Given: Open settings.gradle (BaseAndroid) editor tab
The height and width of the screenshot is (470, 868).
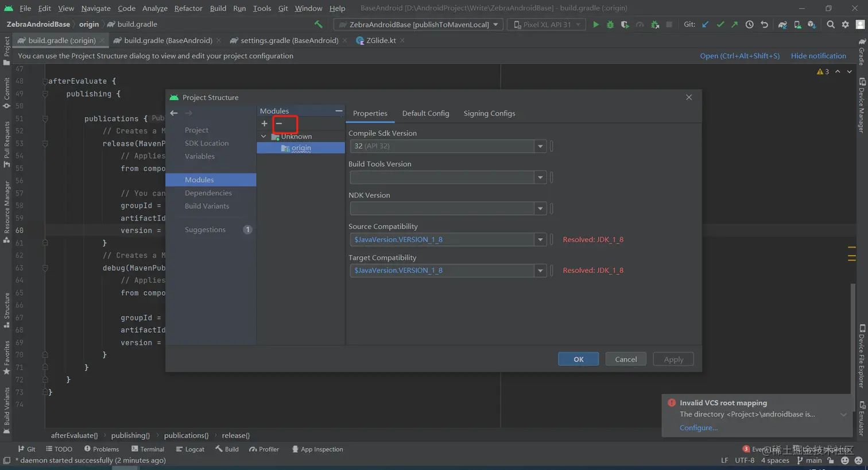Looking at the screenshot, I should pyautogui.click(x=288, y=41).
